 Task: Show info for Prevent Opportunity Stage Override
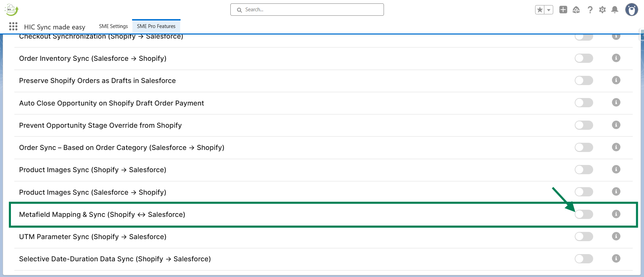point(616,125)
